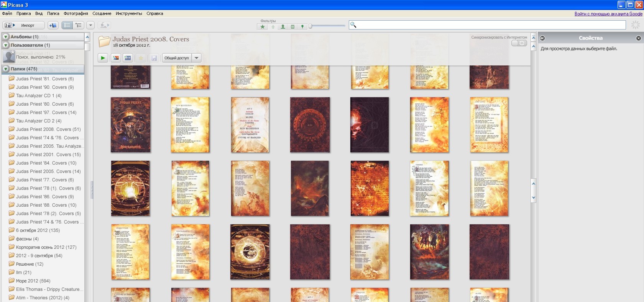
Task: Add selection to album via plus-book icon
Action: pyautogui.click(x=53, y=25)
